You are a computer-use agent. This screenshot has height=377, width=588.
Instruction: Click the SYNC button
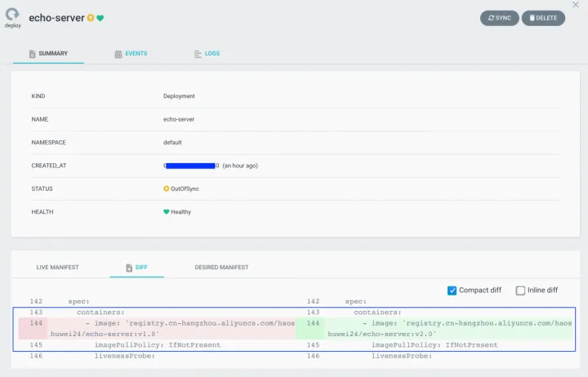click(500, 18)
